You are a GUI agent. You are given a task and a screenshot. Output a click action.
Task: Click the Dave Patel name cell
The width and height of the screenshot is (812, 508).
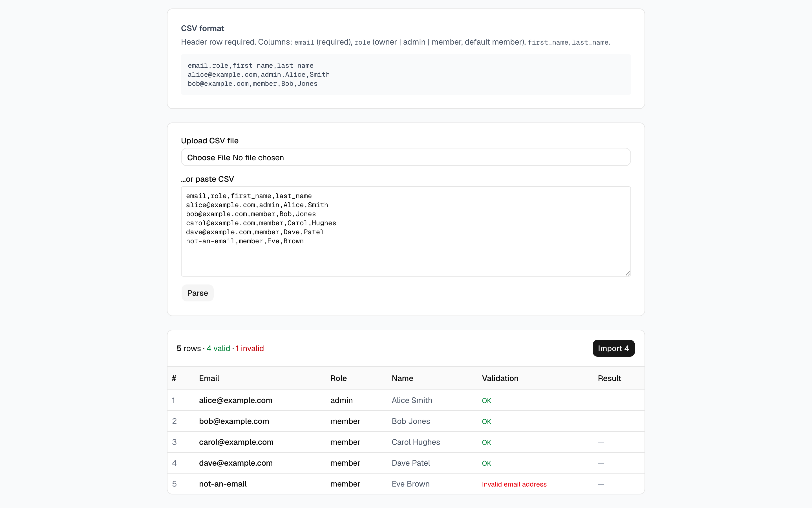point(411,463)
